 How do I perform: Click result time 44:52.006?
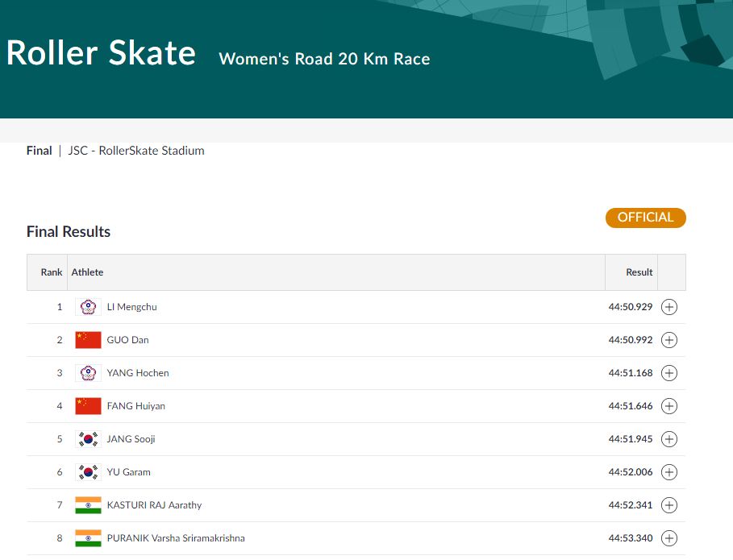point(630,472)
